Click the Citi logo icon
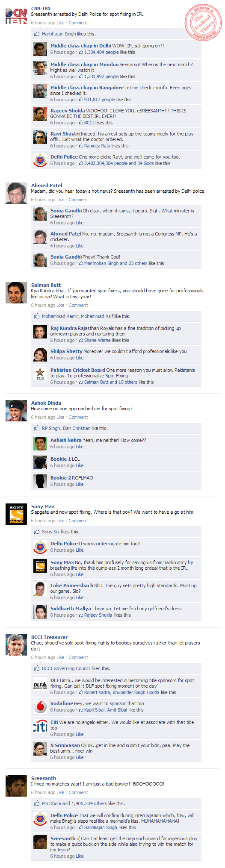 (40, 725)
